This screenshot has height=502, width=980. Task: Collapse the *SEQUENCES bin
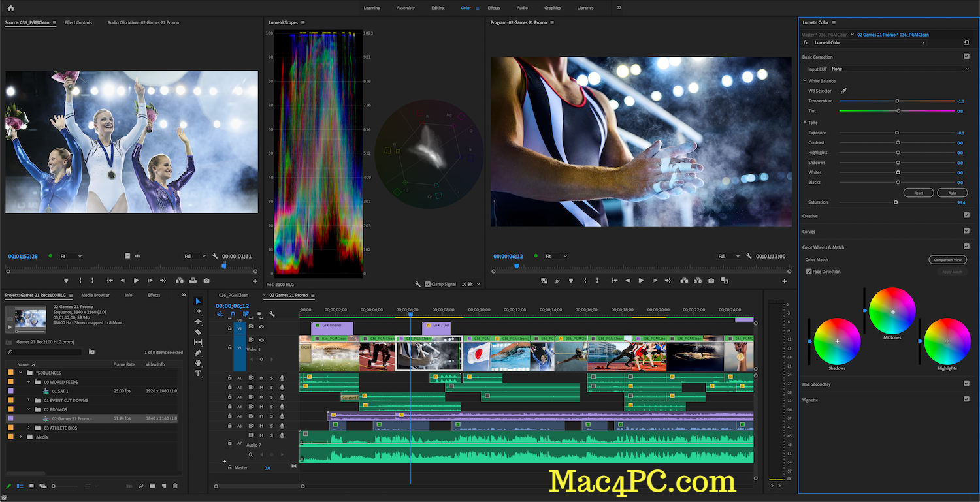[20, 373]
